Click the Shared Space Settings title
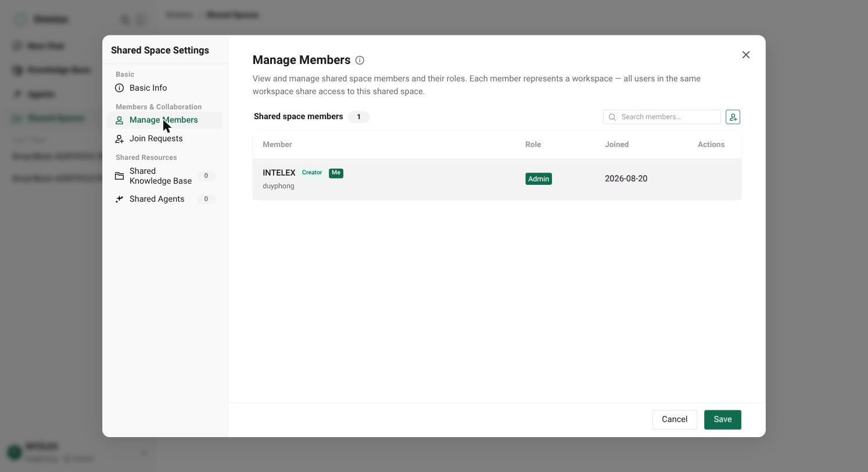868x472 pixels. click(x=160, y=51)
